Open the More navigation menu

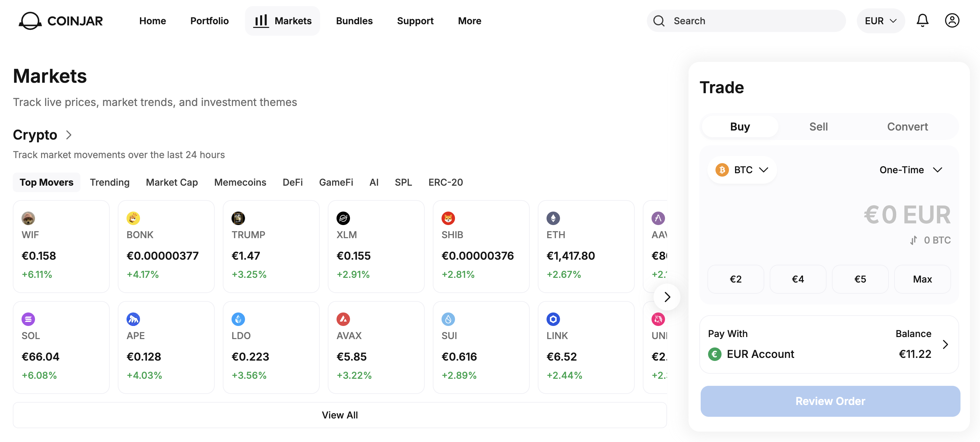coord(469,21)
